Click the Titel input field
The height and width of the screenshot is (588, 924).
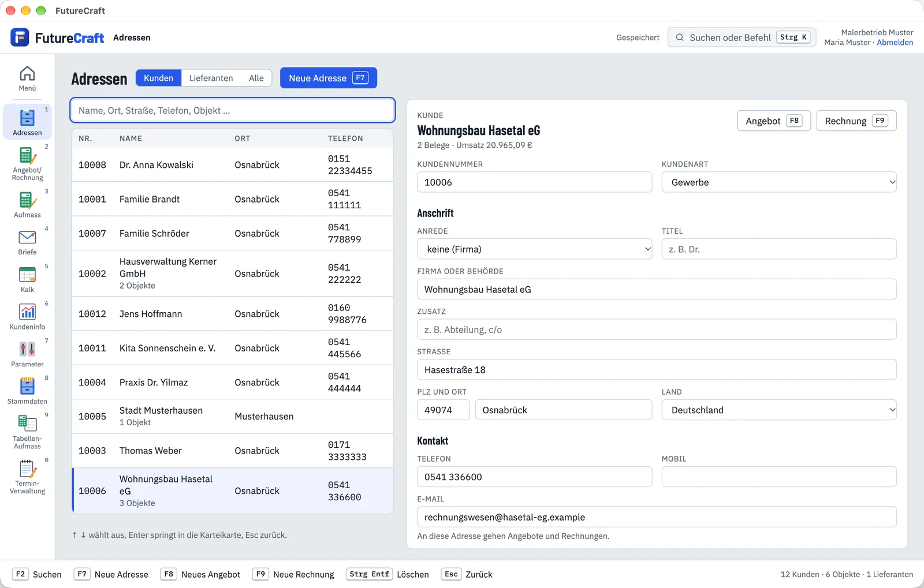coord(779,249)
